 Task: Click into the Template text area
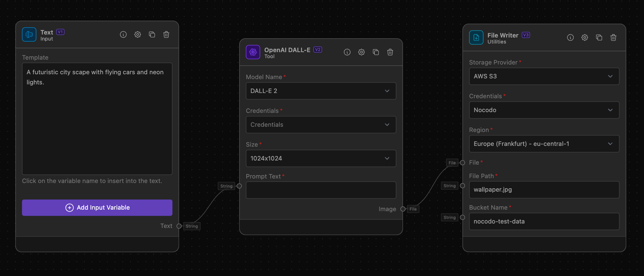[97, 118]
